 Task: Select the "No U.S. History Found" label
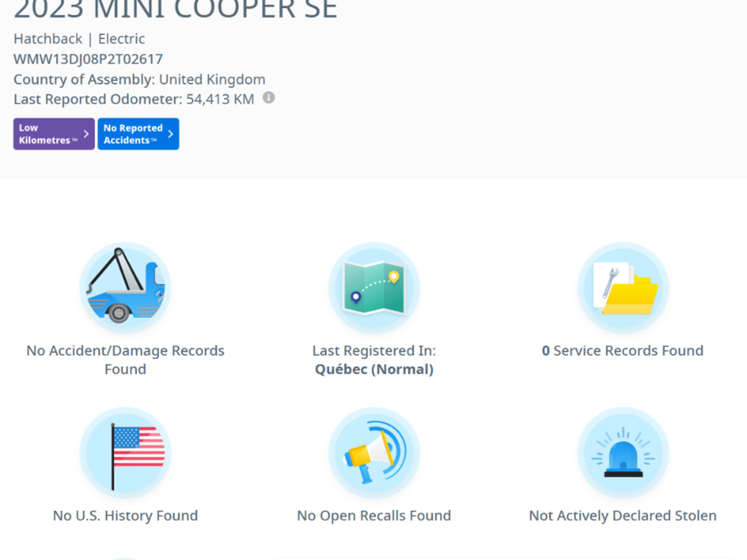coord(125,516)
